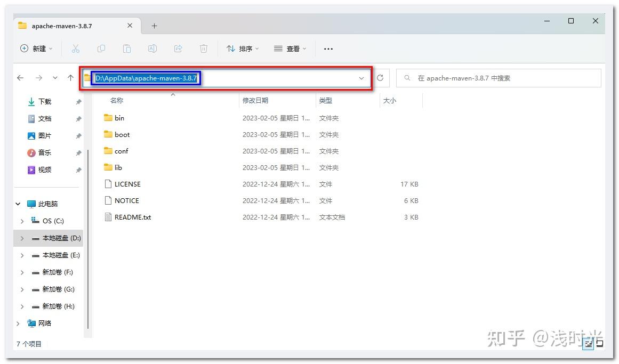Click 17 KB size of LICENSE
619x364 pixels.
point(409,184)
